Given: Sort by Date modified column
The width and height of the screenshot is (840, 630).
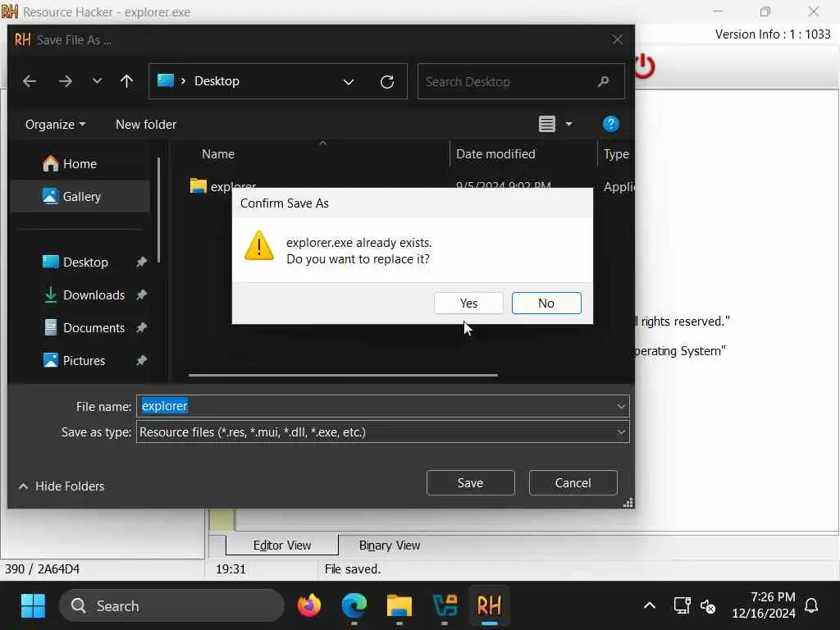Looking at the screenshot, I should 495,154.
